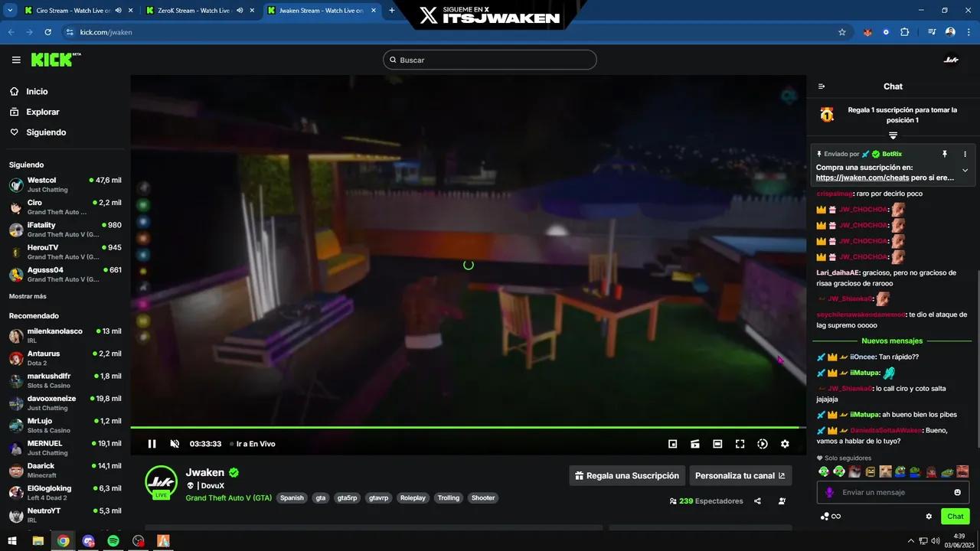
Task: Expand the pinned message chevron
Action: coord(965,171)
